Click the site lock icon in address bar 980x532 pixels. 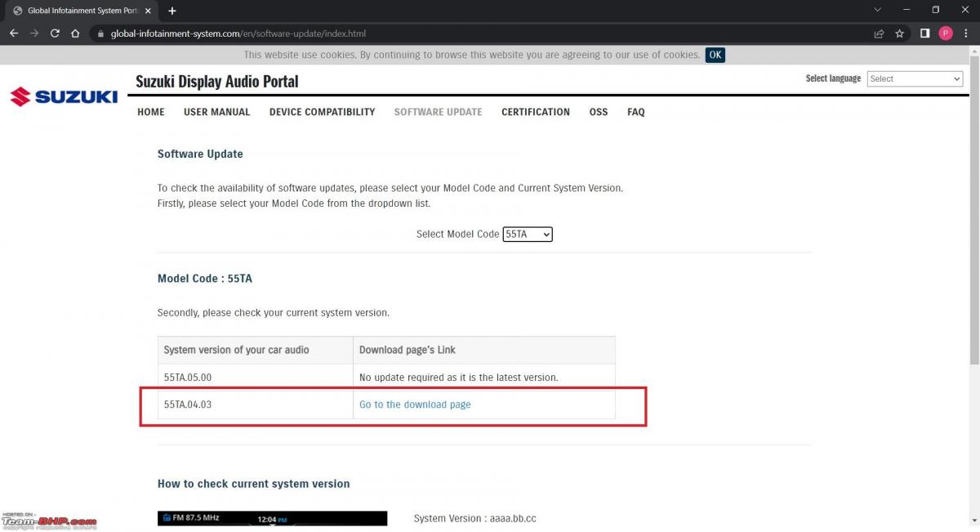point(100,34)
